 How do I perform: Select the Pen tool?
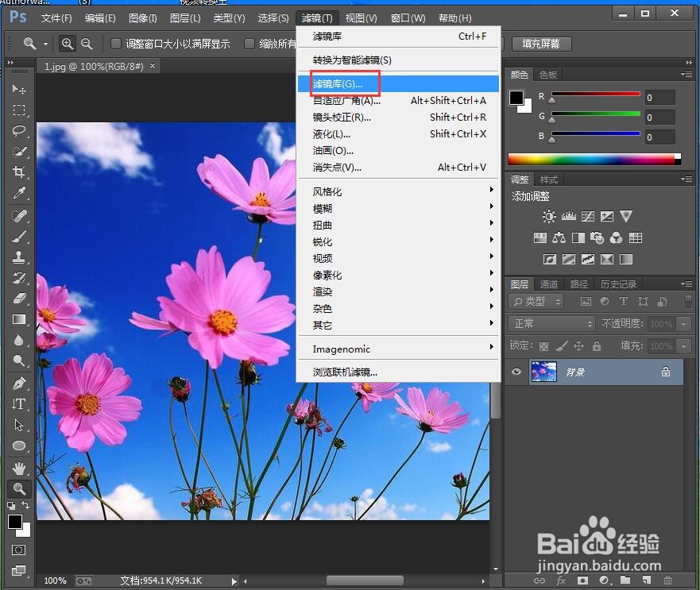pyautogui.click(x=19, y=383)
